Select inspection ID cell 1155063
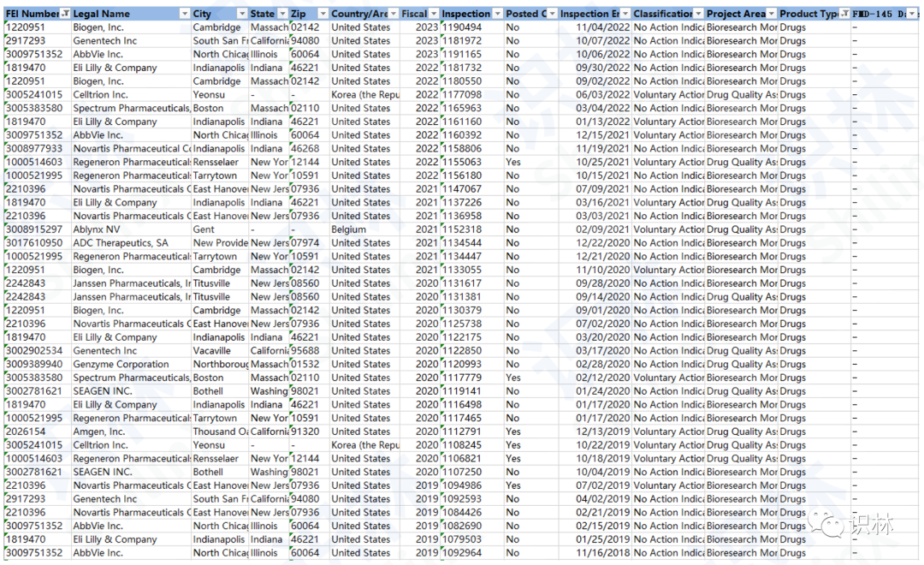The width and height of the screenshot is (924, 565). coord(472,162)
